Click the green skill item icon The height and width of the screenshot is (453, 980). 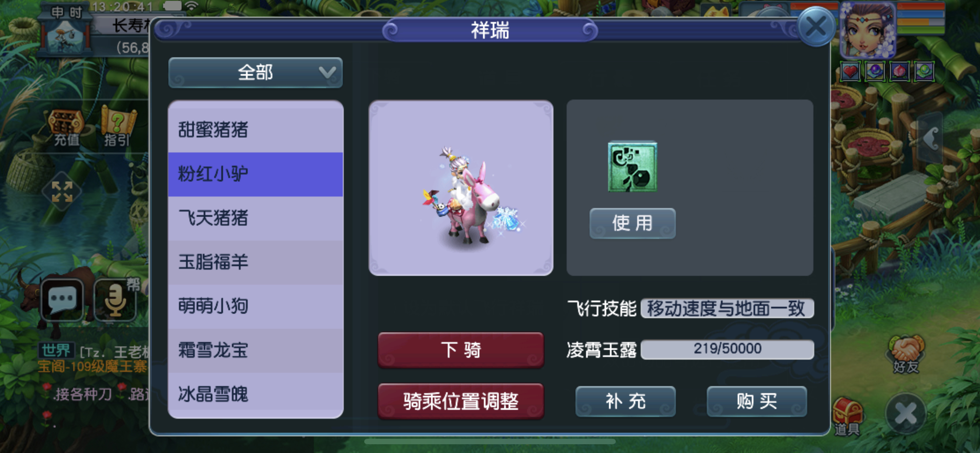[x=632, y=167]
